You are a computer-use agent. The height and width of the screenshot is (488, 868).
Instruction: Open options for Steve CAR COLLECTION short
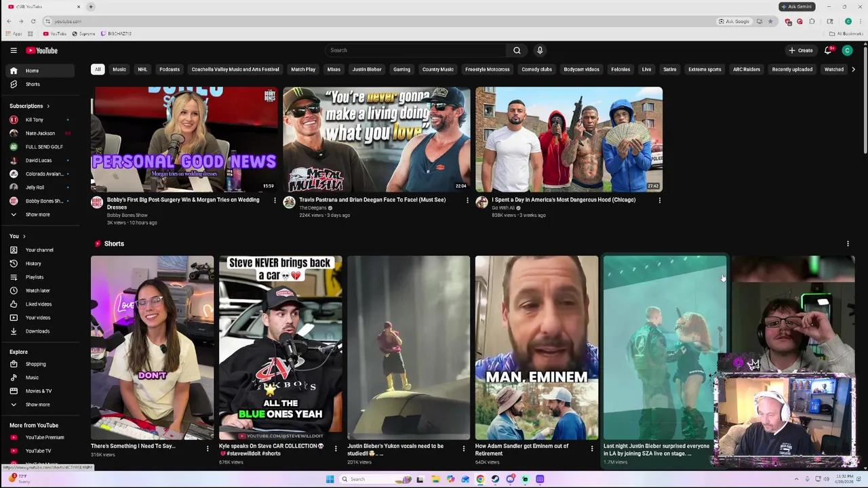click(336, 448)
